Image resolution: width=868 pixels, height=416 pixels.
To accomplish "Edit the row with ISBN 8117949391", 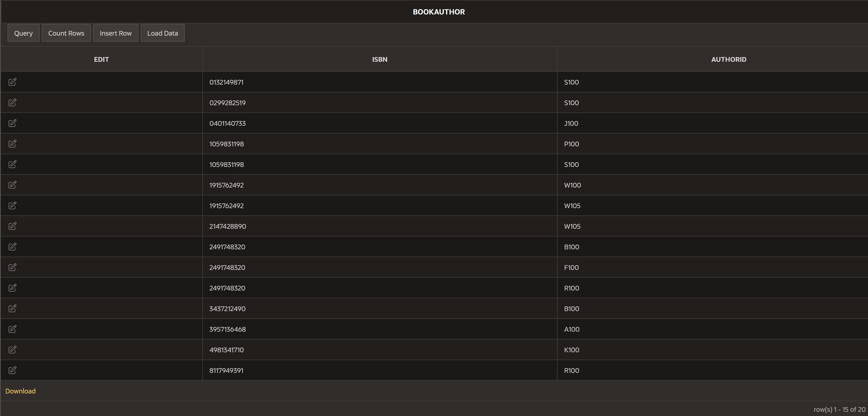I will pyautogui.click(x=13, y=370).
